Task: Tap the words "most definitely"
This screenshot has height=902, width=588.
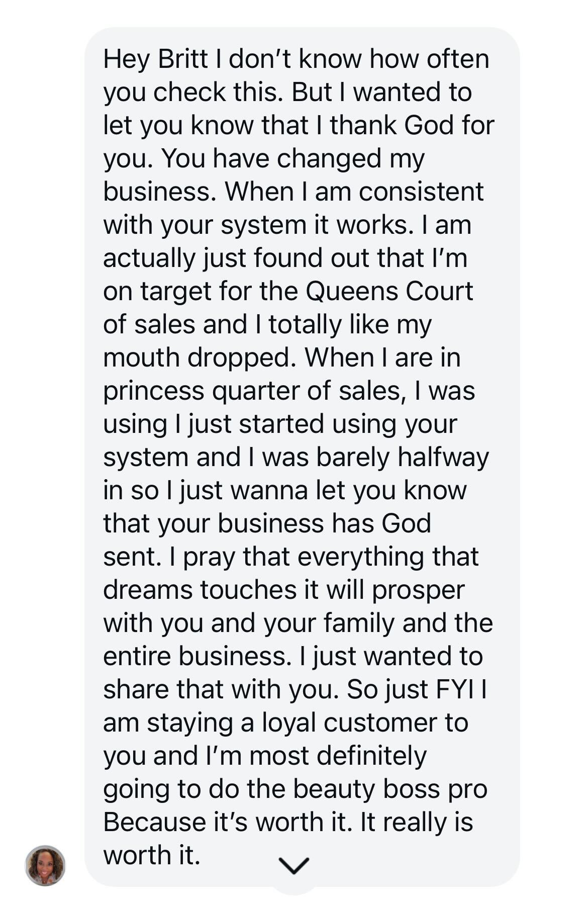Action: 338,756
